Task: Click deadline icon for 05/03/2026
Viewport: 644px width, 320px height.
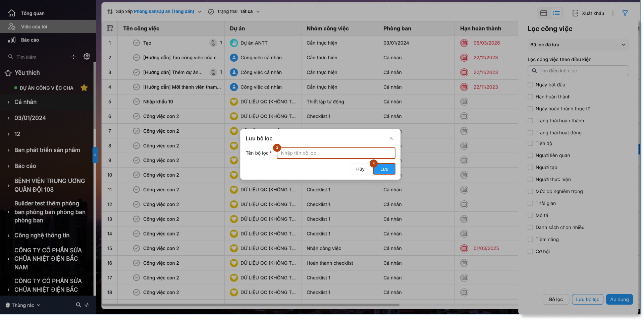Action: click(464, 43)
